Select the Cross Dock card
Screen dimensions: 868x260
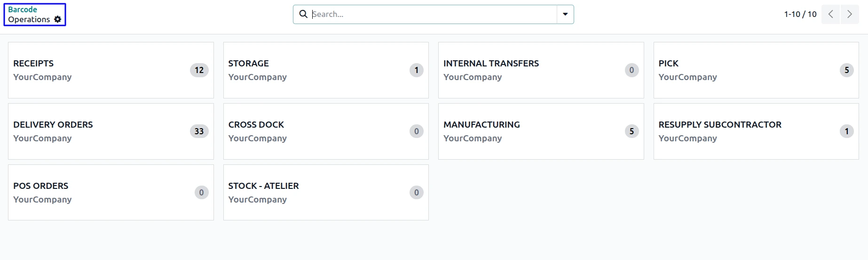point(326,131)
